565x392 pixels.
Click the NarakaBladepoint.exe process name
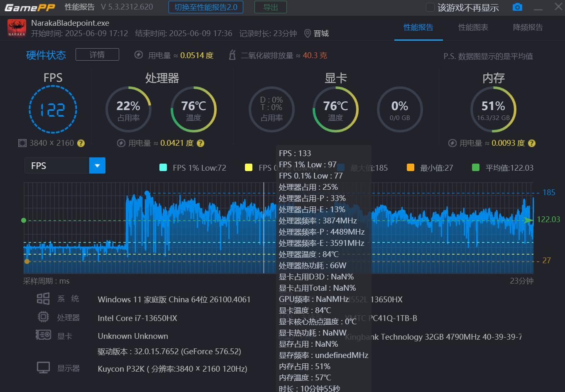tap(70, 23)
